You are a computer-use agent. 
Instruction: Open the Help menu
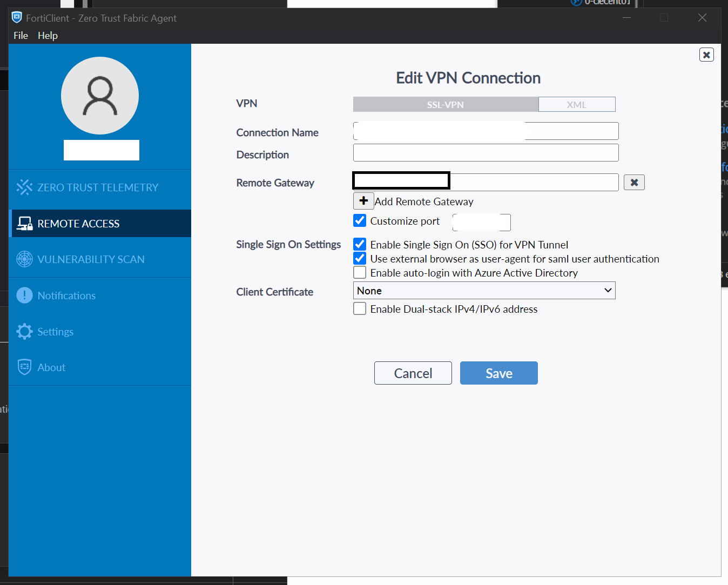(48, 36)
